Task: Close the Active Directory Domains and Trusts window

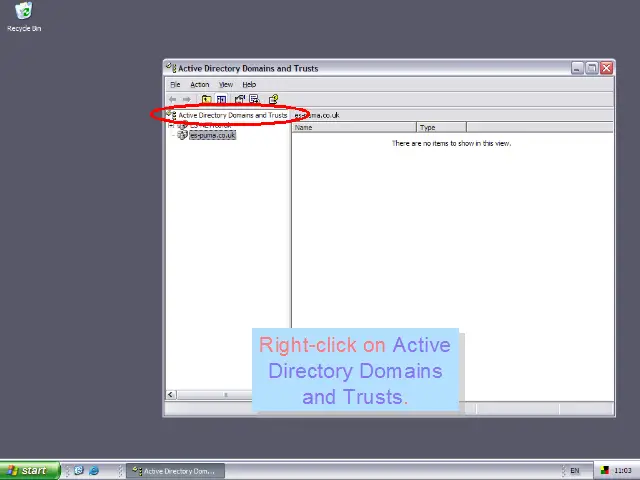Action: (607, 68)
